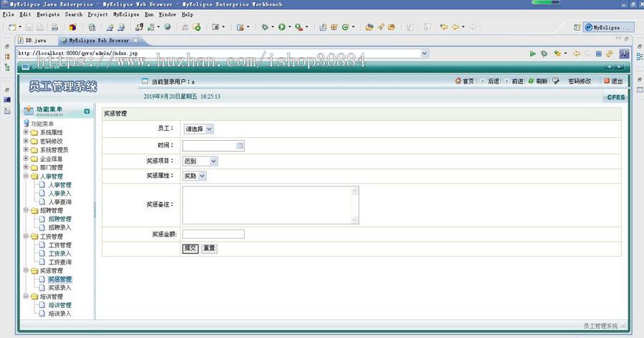Viewport: 644px width, 338px height.
Task: Click the stop square icon in browser toolbar
Action: coord(599,54)
